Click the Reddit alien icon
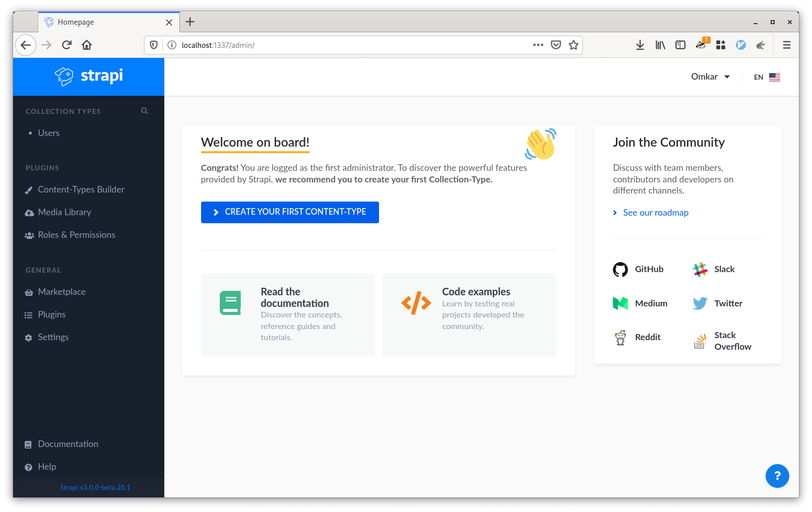The height and width of the screenshot is (512, 812). click(620, 338)
